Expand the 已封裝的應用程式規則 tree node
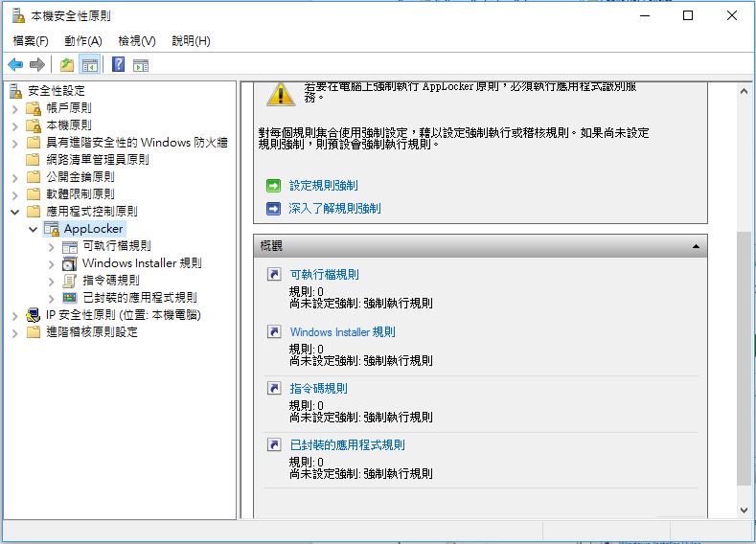Image resolution: width=756 pixels, height=544 pixels. tap(51, 298)
